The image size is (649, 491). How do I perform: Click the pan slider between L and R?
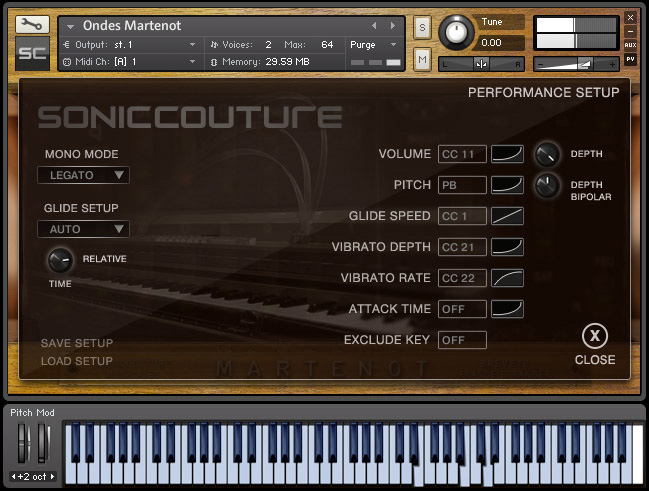tap(481, 64)
